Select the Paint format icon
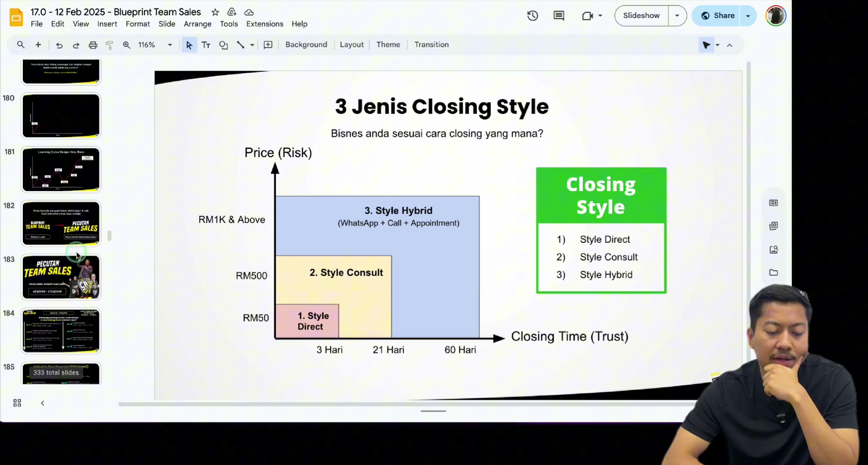The height and width of the screenshot is (465, 868). 109,45
